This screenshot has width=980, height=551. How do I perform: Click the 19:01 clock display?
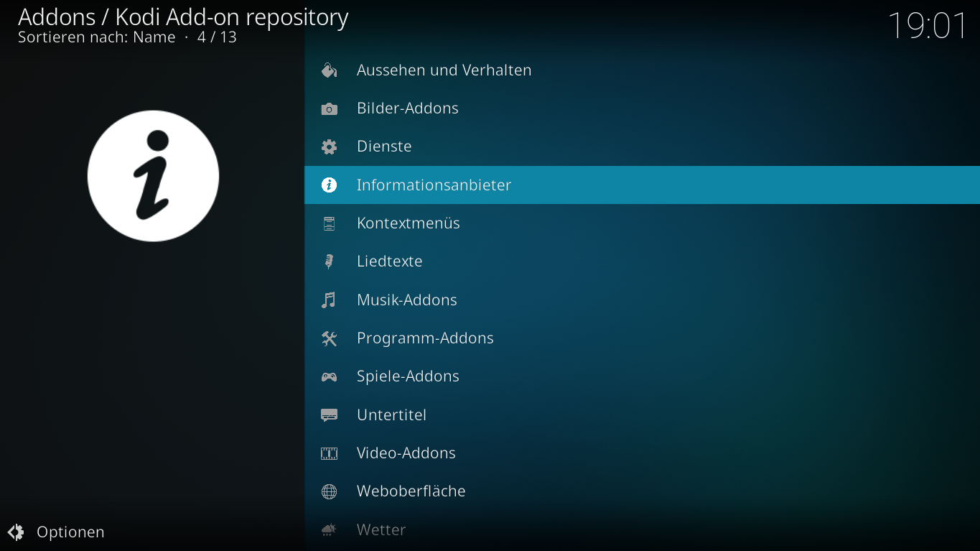(x=928, y=26)
